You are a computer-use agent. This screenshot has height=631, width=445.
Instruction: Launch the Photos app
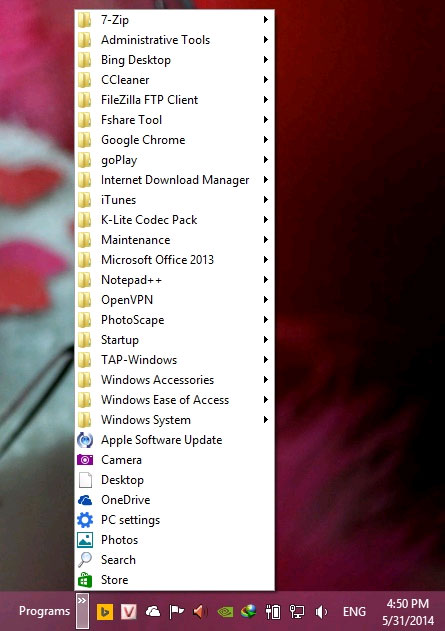(175, 540)
